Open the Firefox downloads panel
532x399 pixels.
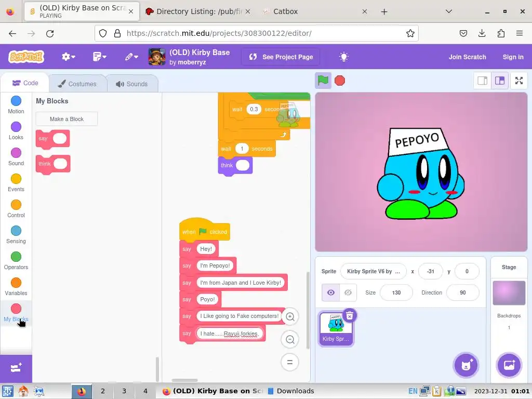pos(482,33)
